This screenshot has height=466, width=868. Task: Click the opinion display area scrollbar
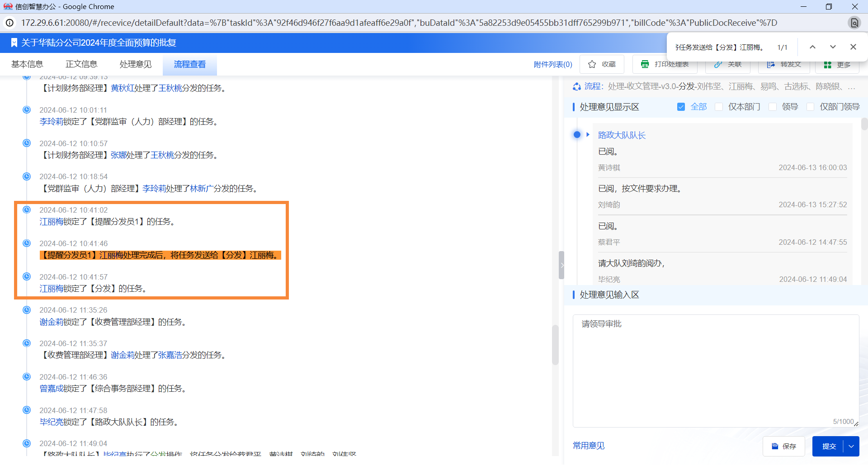click(864, 124)
